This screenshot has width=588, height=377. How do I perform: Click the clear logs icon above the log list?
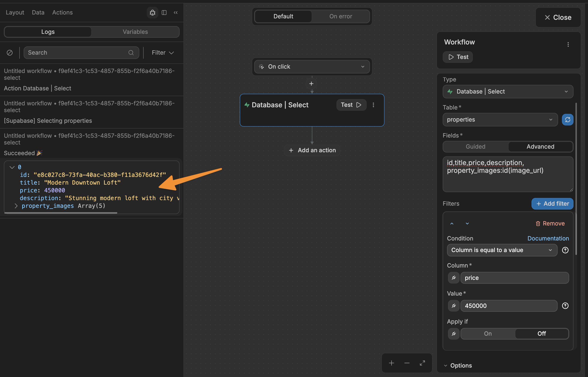pyautogui.click(x=10, y=53)
